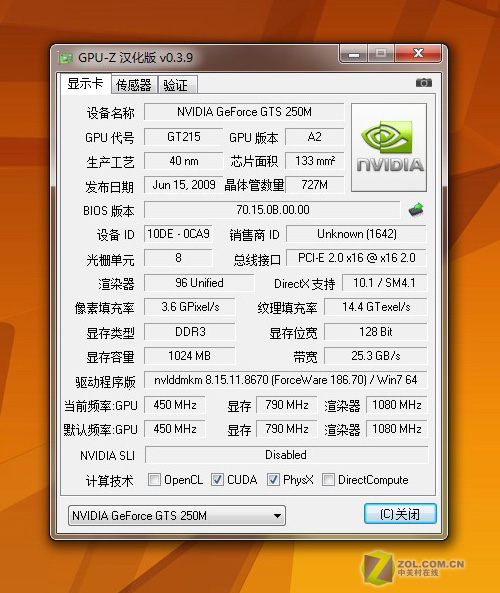
Task: Switch to the 显示卡 tab
Action: point(85,84)
